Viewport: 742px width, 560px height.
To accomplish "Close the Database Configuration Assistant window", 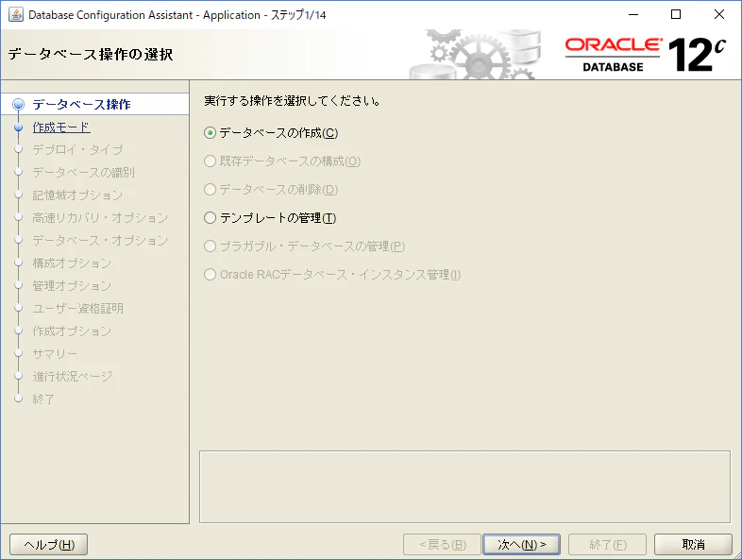I will [x=718, y=15].
